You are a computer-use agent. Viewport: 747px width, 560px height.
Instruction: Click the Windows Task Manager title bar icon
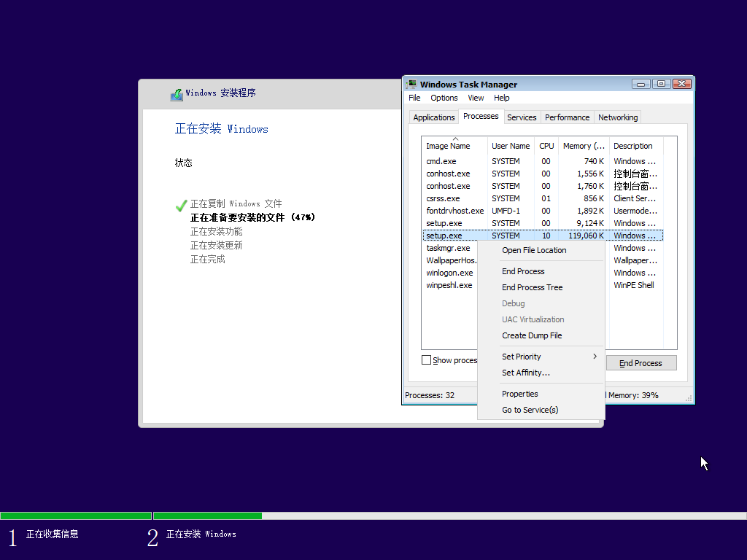pos(411,85)
